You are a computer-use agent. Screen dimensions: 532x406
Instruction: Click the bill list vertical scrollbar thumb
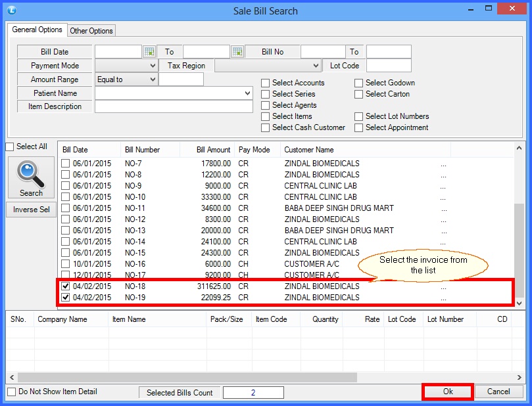(519, 250)
